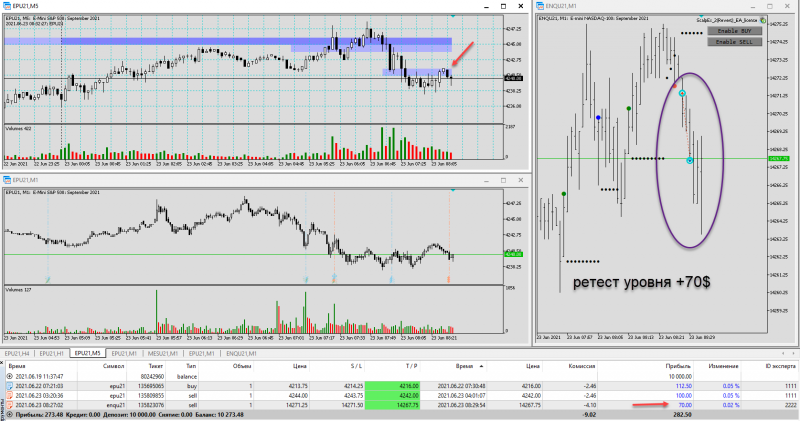Click Enable BUY button on ENQU21 chart
800x421 pixels.
(x=735, y=31)
